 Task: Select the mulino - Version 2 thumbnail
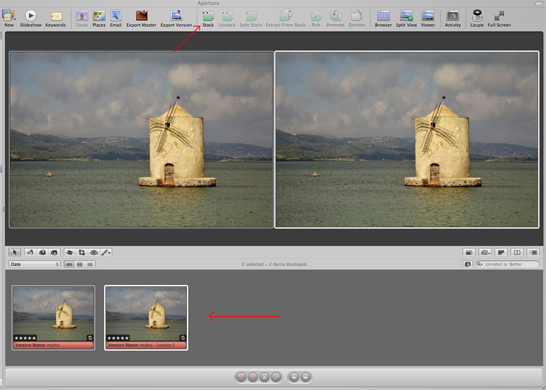[x=146, y=318]
